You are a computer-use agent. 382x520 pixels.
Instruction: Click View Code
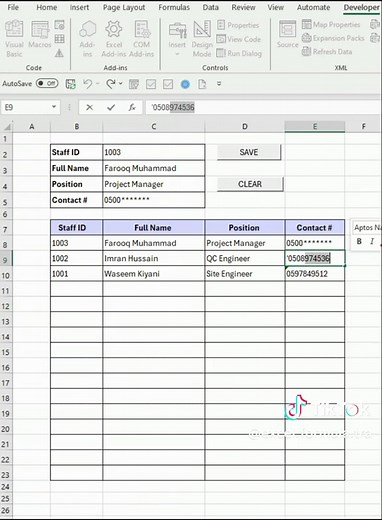click(x=239, y=39)
